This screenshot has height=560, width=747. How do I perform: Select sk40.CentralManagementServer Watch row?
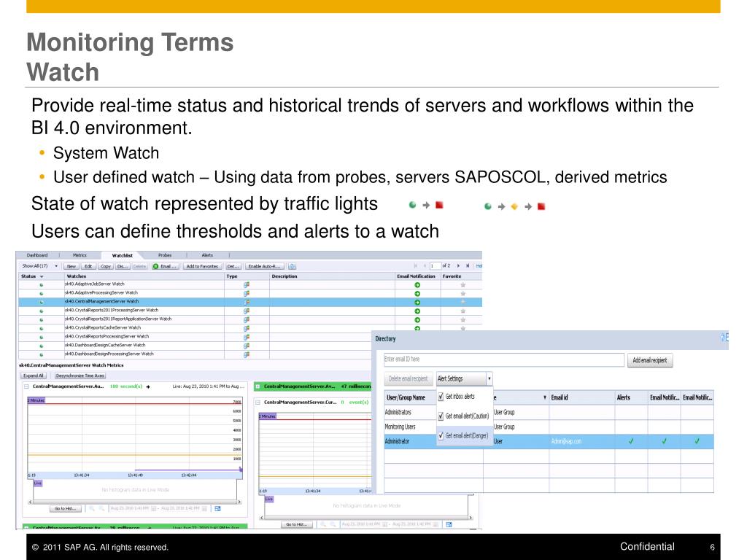pos(250,302)
